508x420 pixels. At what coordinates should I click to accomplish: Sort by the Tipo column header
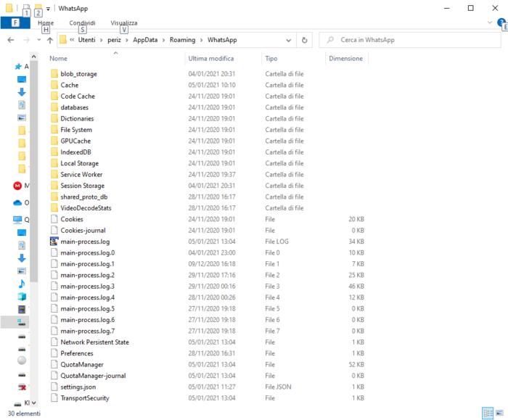coord(271,59)
